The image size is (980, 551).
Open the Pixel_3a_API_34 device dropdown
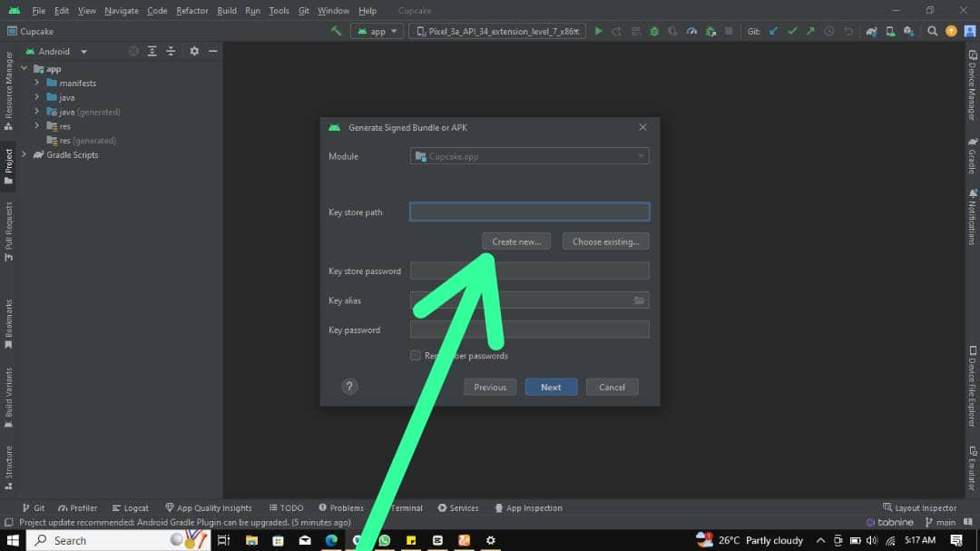click(x=497, y=31)
